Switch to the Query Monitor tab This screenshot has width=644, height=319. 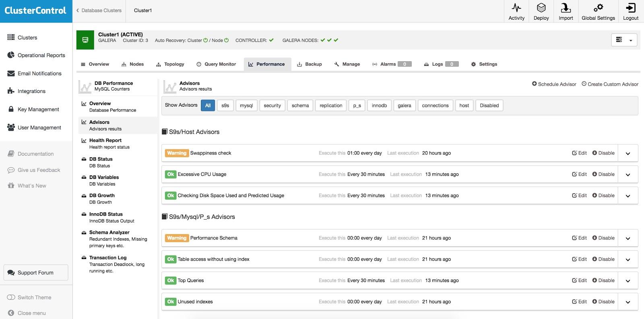tap(216, 64)
